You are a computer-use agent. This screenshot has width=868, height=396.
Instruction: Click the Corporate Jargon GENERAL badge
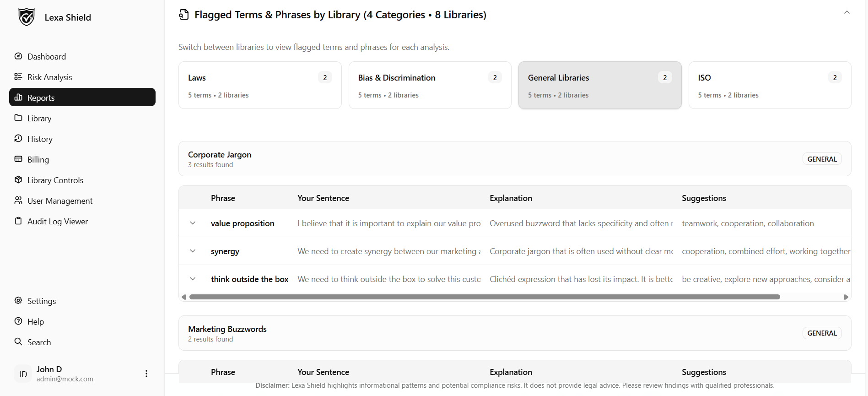[822, 159]
